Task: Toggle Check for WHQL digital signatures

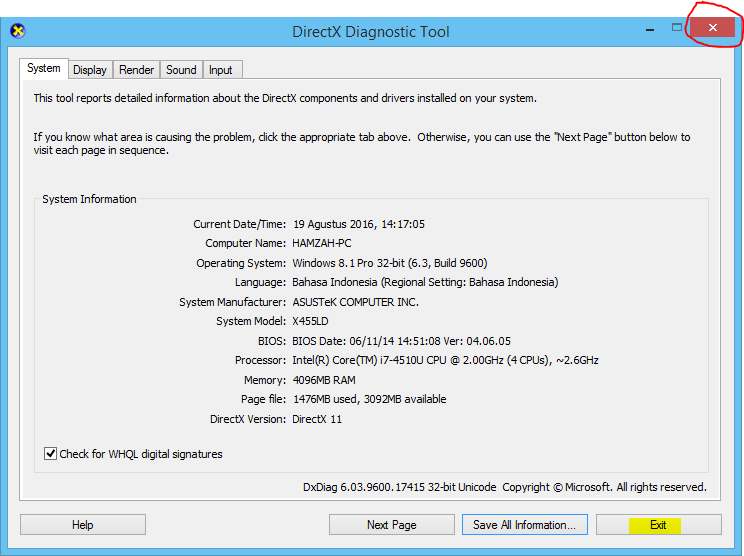Action: (x=50, y=454)
